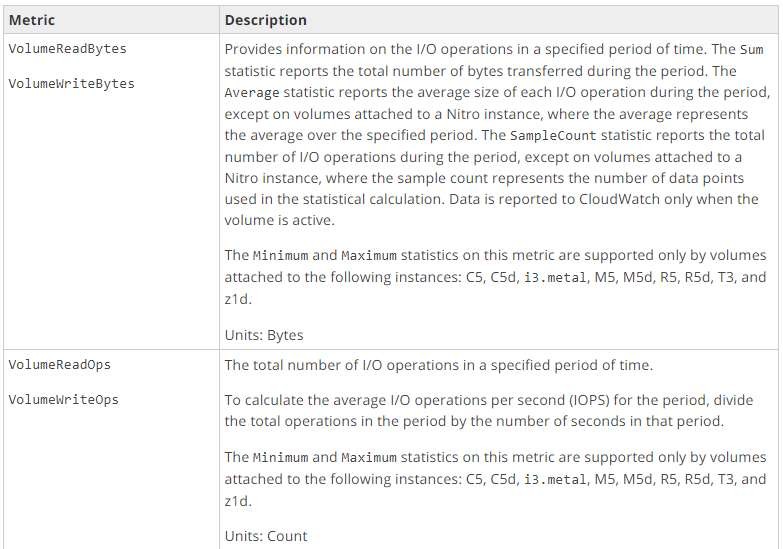Screen dimensions: 783x549
Task: Select the VolumeWriteOps metric name
Action: click(x=63, y=400)
